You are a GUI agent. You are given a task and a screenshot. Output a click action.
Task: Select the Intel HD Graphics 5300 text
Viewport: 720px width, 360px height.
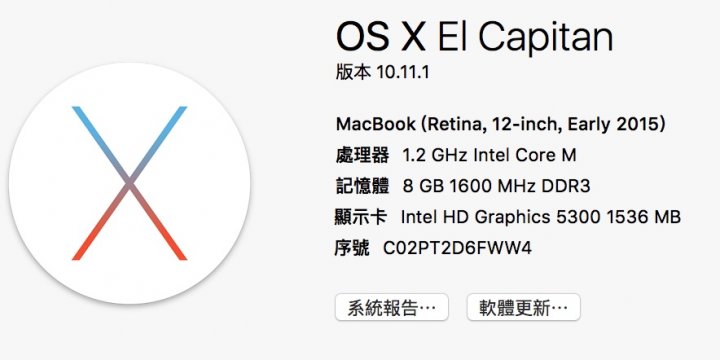click(x=501, y=217)
